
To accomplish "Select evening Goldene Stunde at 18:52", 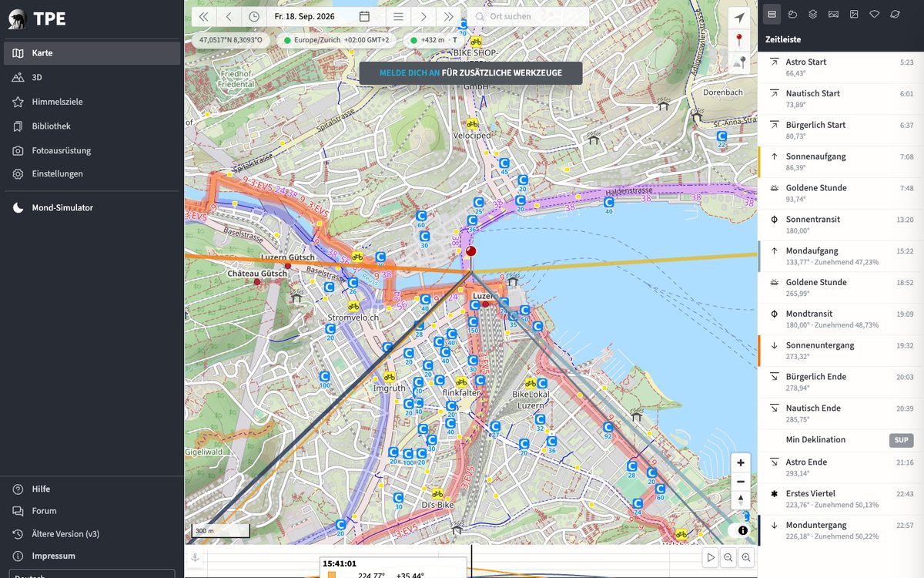I will (x=841, y=288).
